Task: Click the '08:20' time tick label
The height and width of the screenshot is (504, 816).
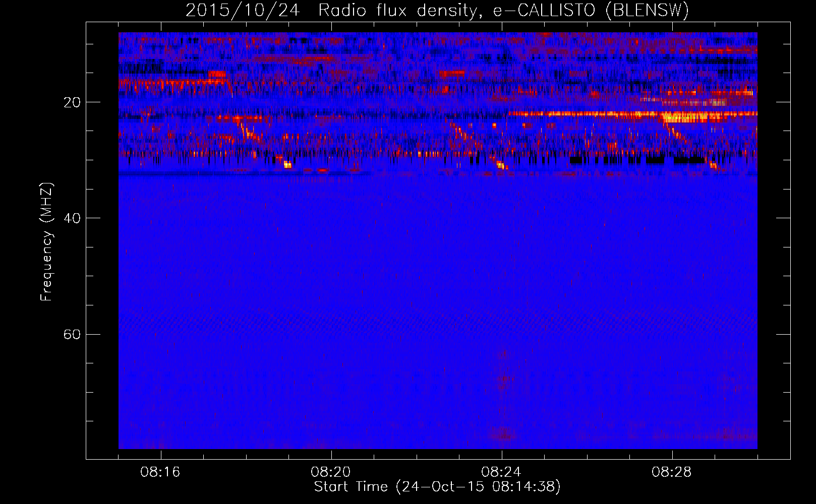Action: pyautogui.click(x=331, y=472)
